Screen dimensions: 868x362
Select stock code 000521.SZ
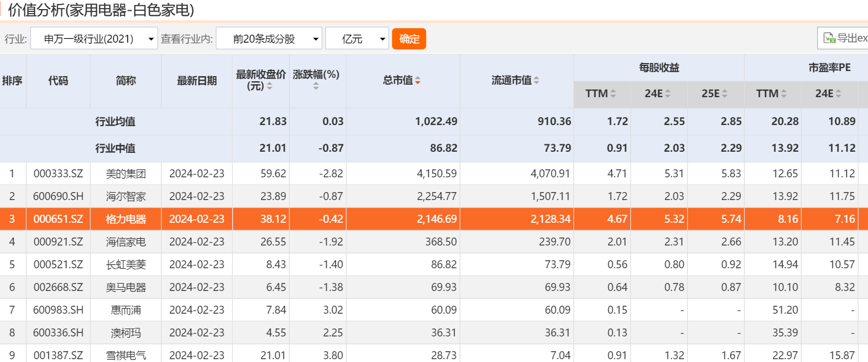pyautogui.click(x=59, y=265)
